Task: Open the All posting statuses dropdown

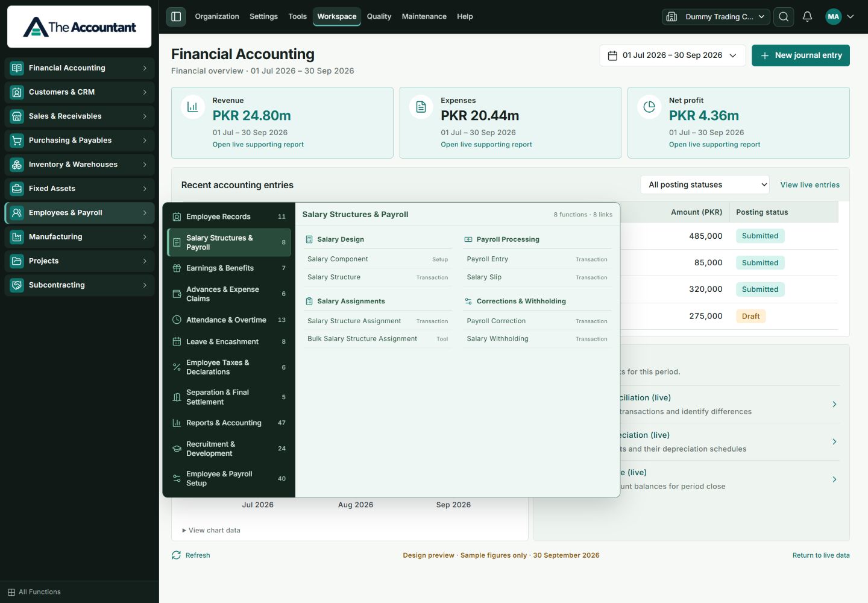Action: [705, 185]
